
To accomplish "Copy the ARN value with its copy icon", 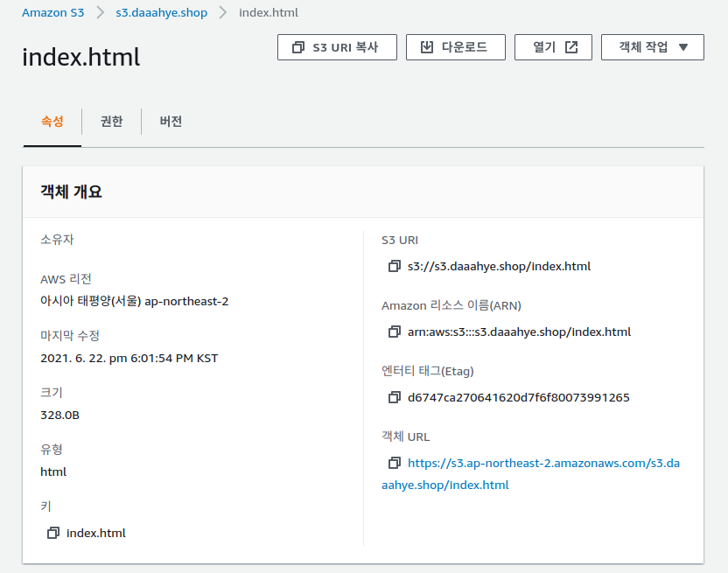I will pos(394,332).
